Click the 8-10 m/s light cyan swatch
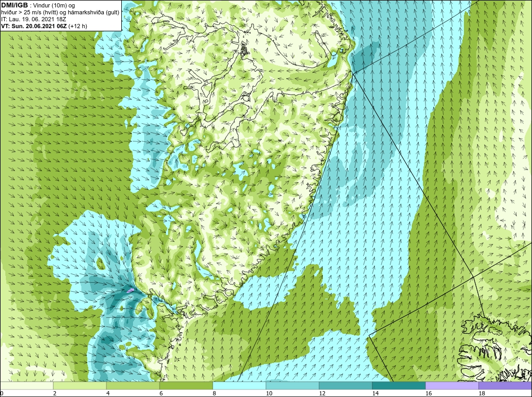This screenshot has height=397, width=532. [x=239, y=385]
